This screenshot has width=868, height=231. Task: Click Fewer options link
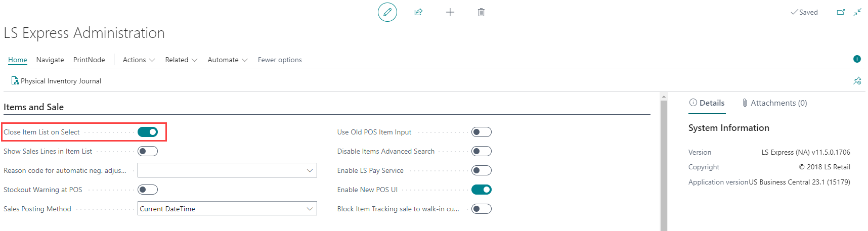tap(280, 60)
